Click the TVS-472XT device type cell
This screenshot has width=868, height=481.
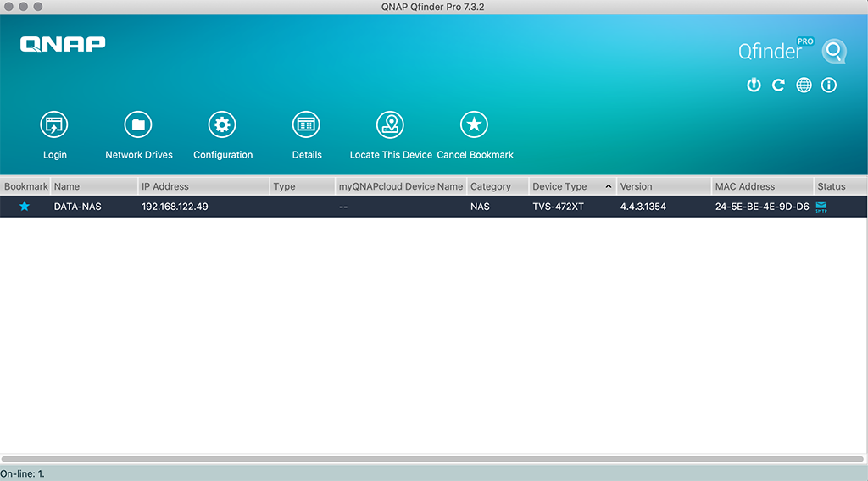[558, 207]
